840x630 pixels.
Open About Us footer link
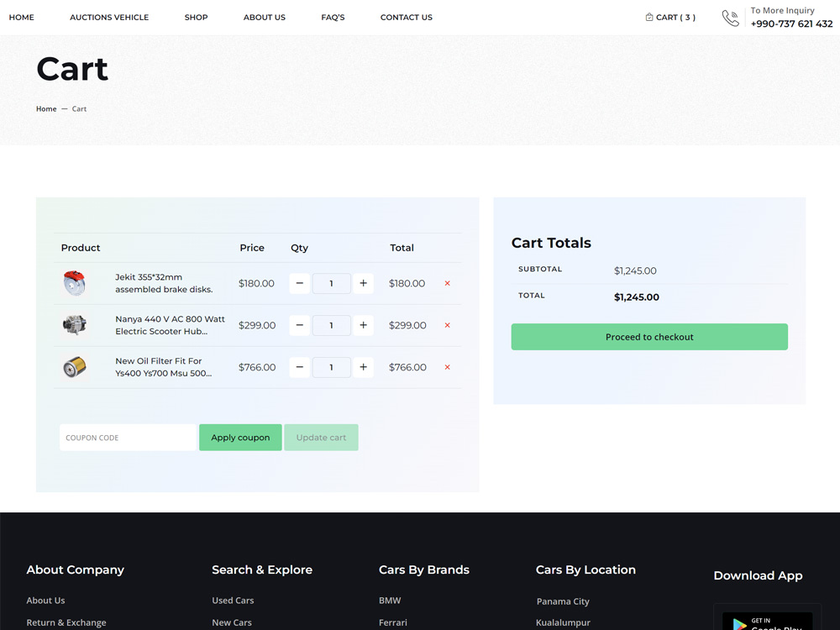[45, 601]
